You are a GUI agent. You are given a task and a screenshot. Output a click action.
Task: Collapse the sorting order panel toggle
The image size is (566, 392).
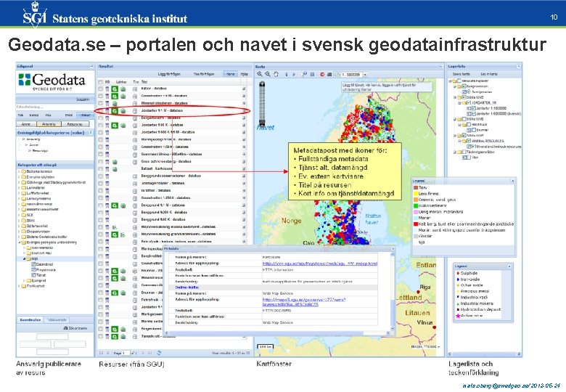click(91, 133)
